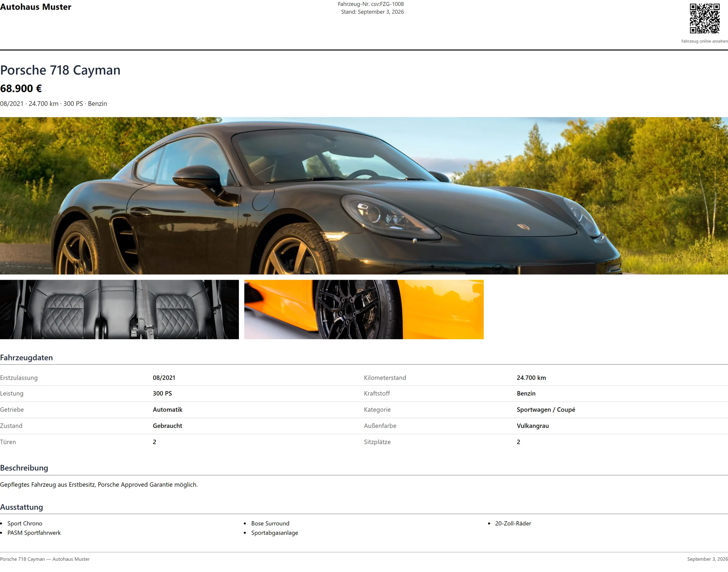Click footer text 'Porsche 718 Cayman — Autohaus Muster'
This screenshot has height=572, width=728.
[45, 559]
